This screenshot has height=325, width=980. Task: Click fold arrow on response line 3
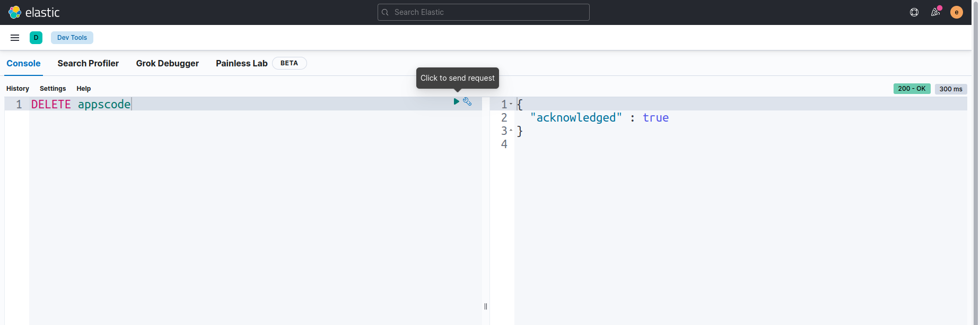click(x=511, y=131)
